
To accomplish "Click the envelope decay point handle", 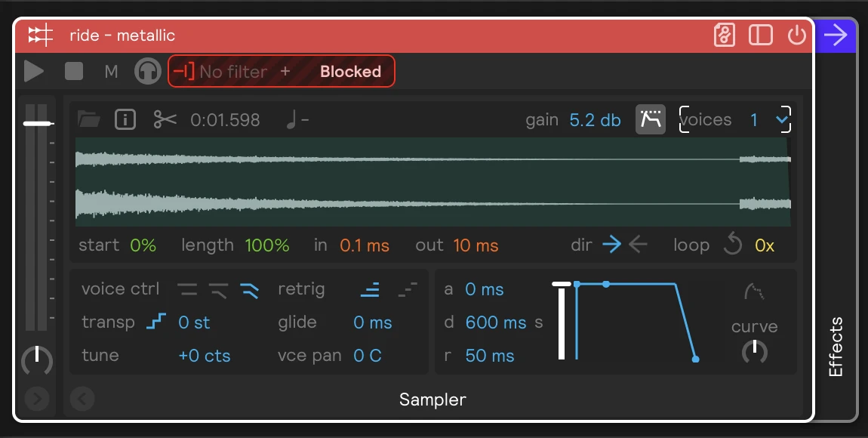I will pos(606,284).
